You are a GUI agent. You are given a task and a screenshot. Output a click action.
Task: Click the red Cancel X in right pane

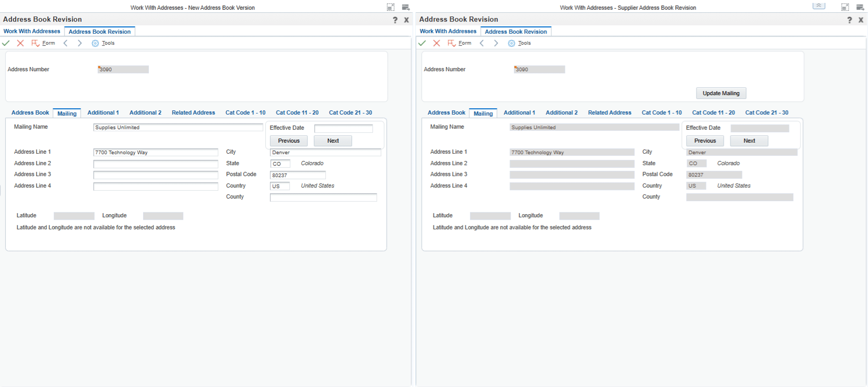437,43
